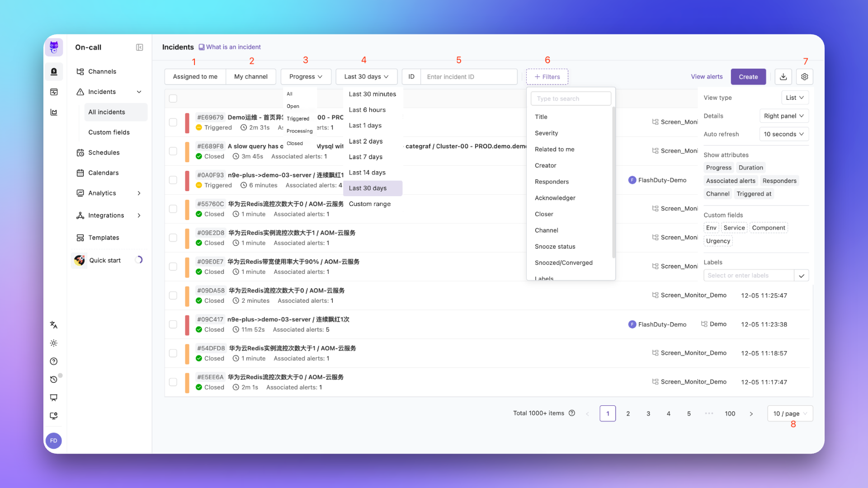This screenshot has height=488, width=868.
Task: Select Severity in the filters list
Action: click(546, 133)
